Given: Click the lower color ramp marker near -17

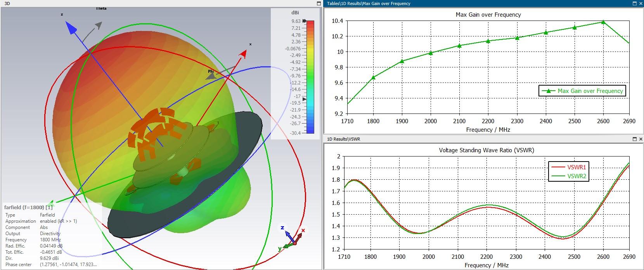Looking at the screenshot, I should pos(304,99).
